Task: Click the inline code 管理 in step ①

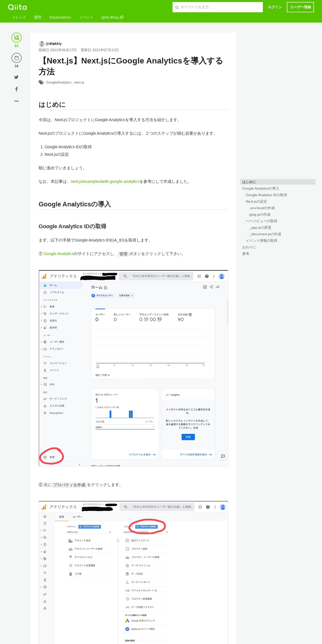Action: click(123, 254)
